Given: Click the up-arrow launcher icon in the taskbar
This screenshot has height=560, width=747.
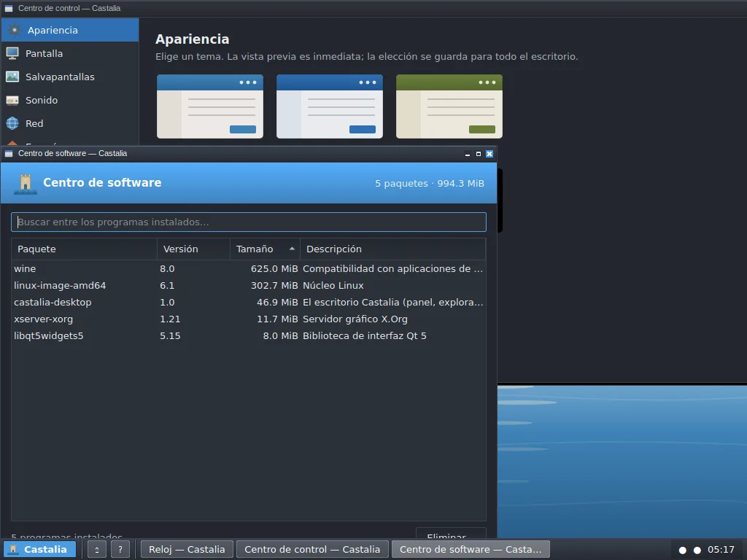Looking at the screenshot, I should point(97,549).
